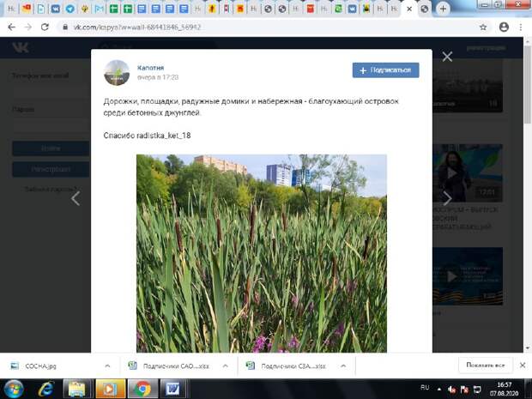Go back to the previous page
The image size is (532, 399).
[x=11, y=27]
